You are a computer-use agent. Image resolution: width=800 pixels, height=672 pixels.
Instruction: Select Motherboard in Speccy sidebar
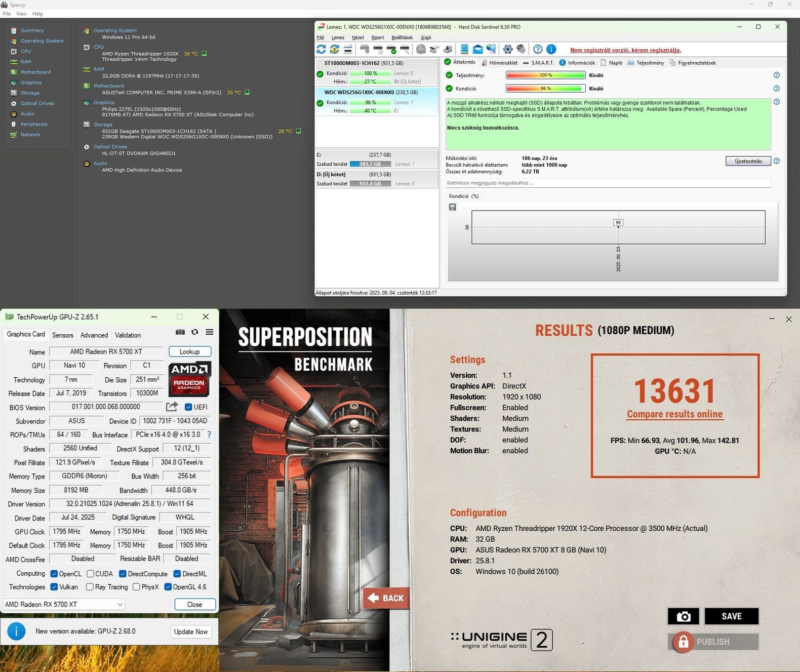[x=35, y=72]
